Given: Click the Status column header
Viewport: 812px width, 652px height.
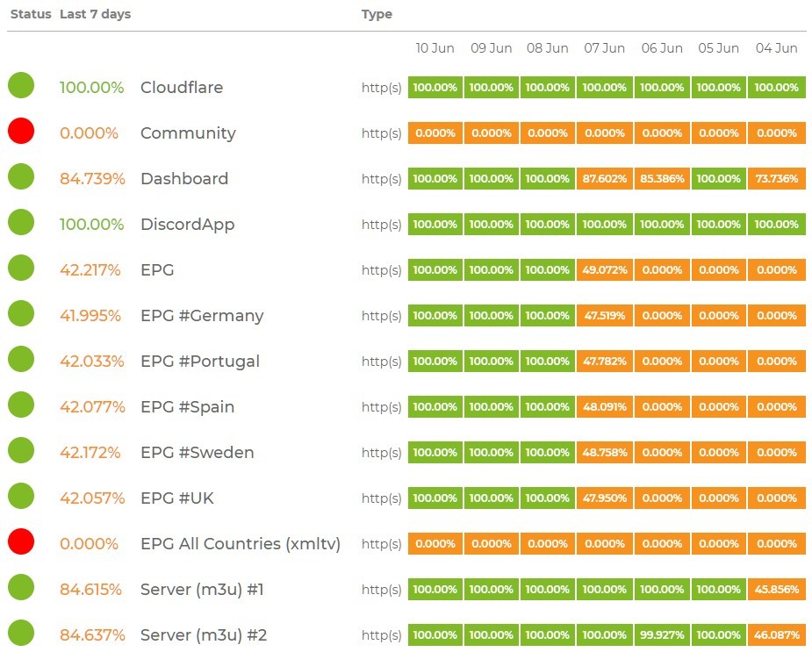Looking at the screenshot, I should pos(31,14).
